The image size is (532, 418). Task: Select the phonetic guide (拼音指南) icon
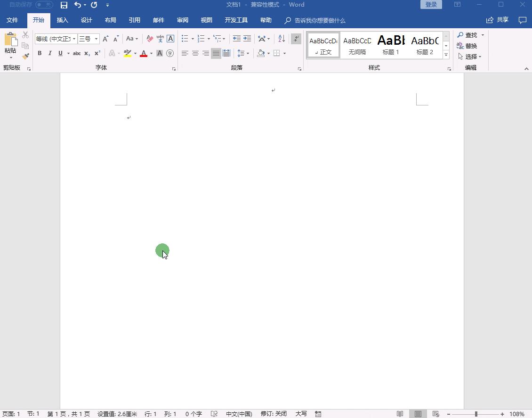[160, 39]
